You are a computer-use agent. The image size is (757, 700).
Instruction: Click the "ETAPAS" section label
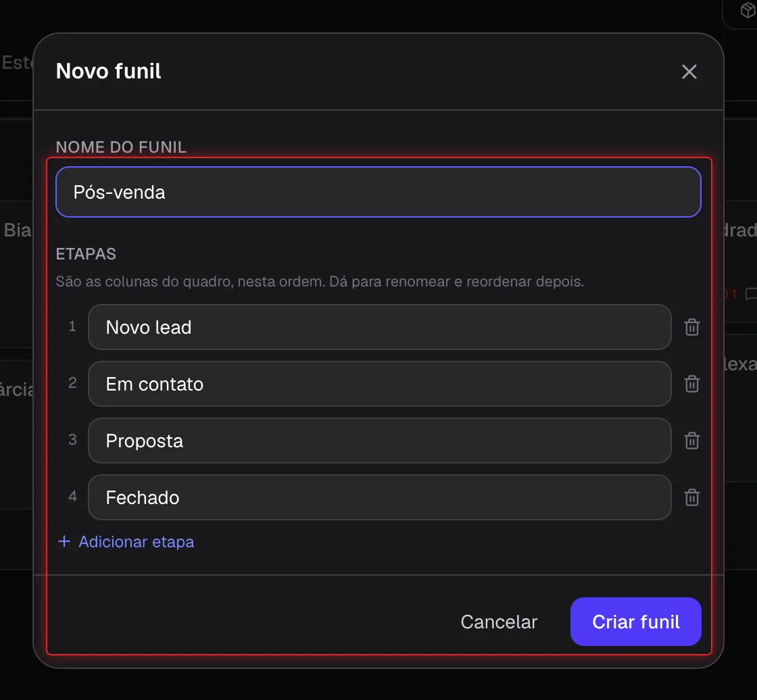86,254
